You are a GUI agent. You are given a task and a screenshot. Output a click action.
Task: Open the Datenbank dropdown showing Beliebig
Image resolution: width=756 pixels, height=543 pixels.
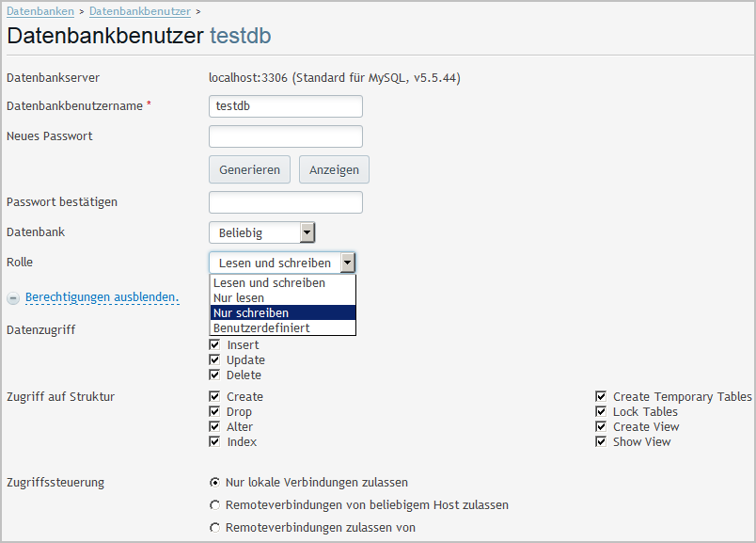(261, 232)
